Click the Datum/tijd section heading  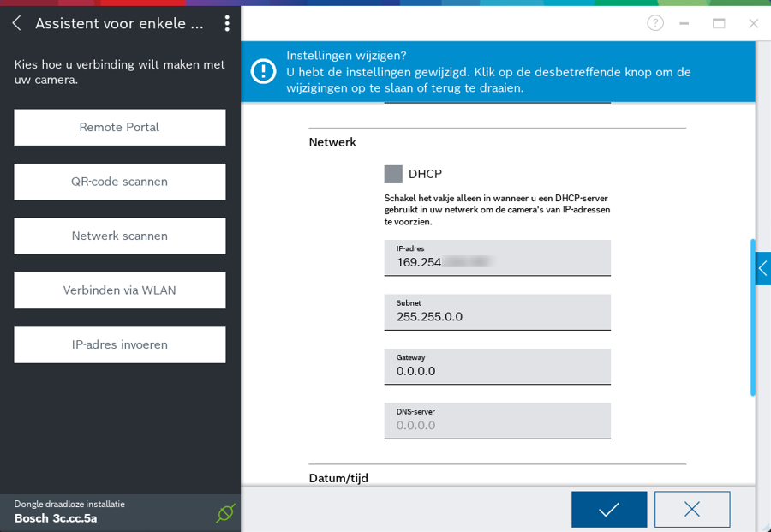tap(338, 478)
